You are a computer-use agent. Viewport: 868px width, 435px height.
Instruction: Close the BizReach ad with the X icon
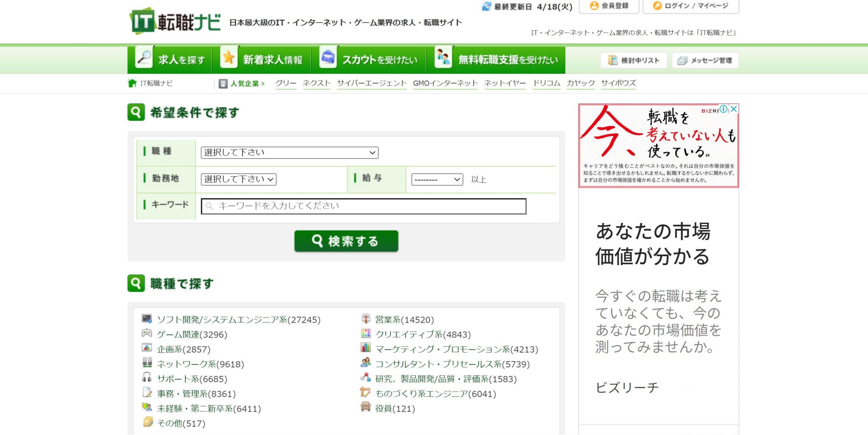[x=734, y=109]
